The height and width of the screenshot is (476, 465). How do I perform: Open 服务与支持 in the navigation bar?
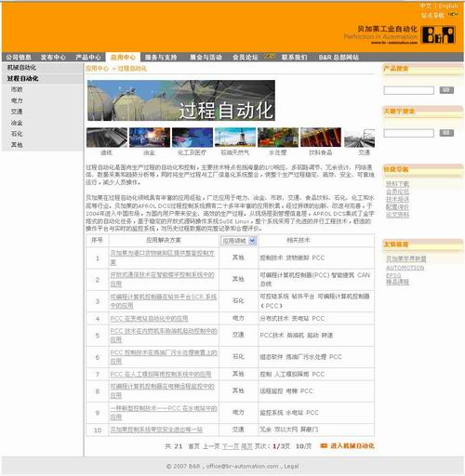(161, 57)
